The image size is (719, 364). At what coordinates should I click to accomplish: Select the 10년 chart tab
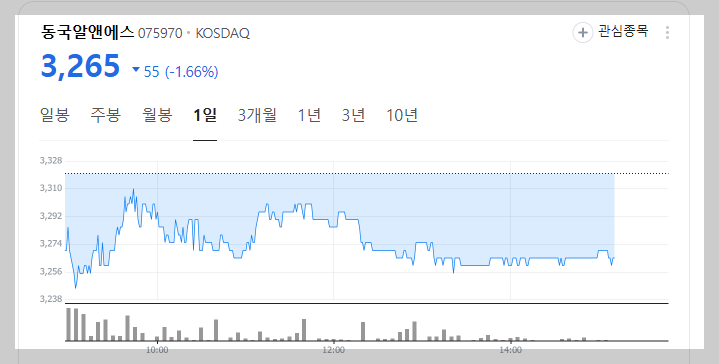pyautogui.click(x=402, y=115)
